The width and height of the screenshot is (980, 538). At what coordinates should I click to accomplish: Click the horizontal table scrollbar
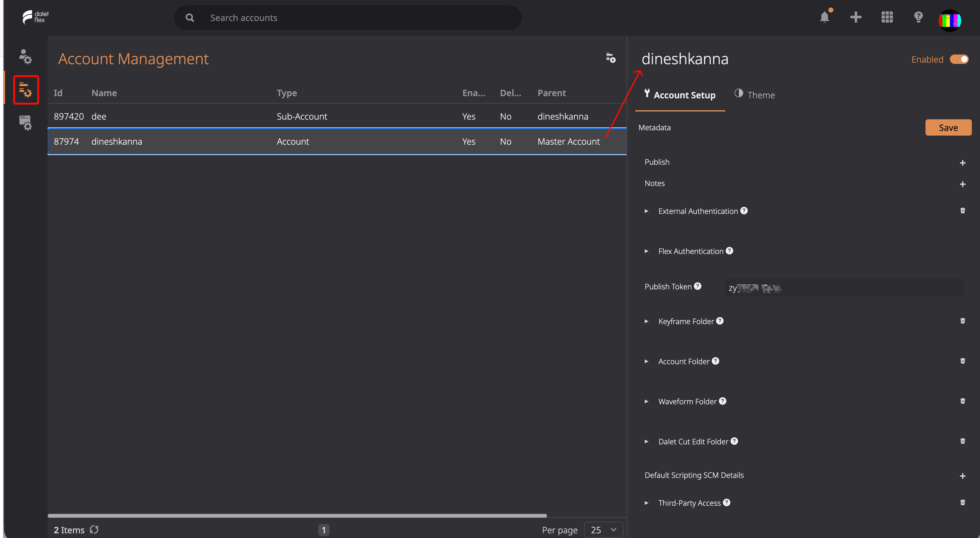pos(297,515)
